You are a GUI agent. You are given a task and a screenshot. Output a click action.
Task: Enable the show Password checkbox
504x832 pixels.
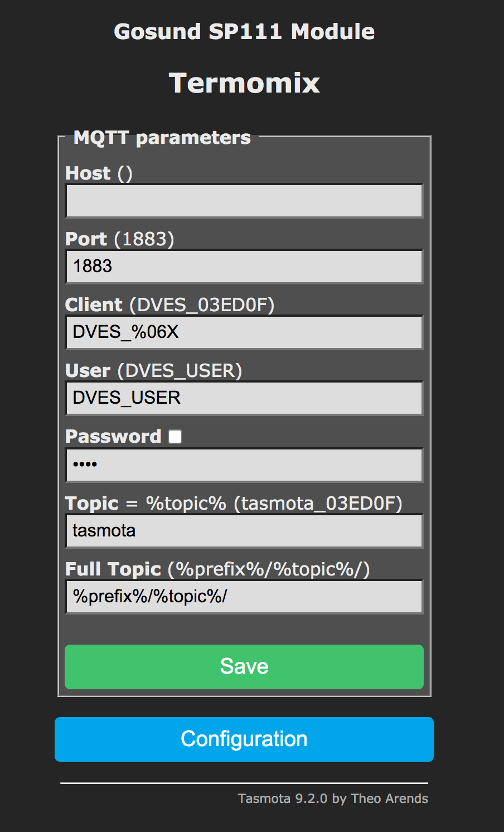(x=175, y=437)
